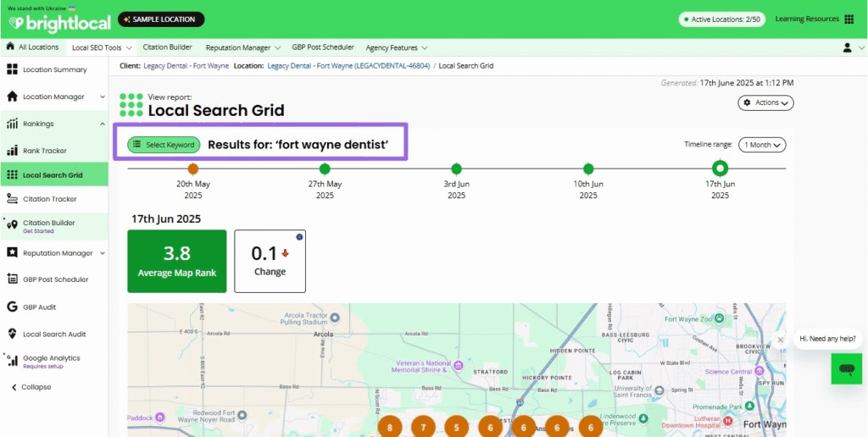Open the user account profile icon
Image resolution: width=868 pixels, height=437 pixels.
click(847, 47)
